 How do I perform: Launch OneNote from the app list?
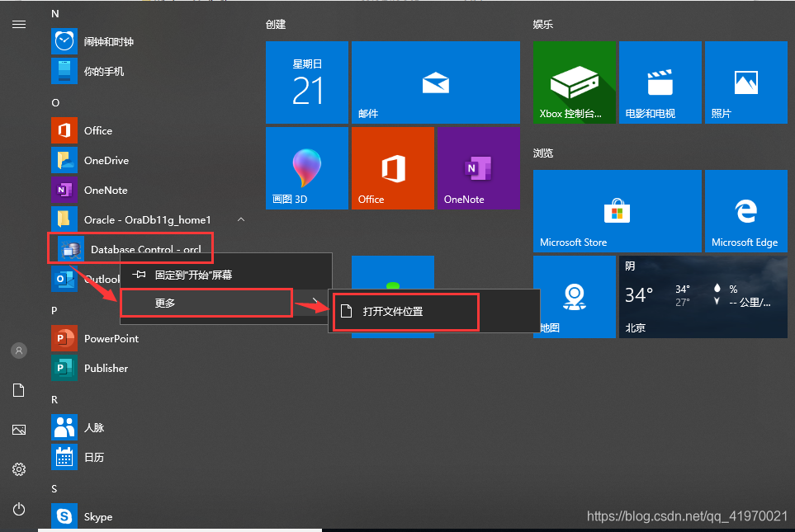click(x=106, y=190)
